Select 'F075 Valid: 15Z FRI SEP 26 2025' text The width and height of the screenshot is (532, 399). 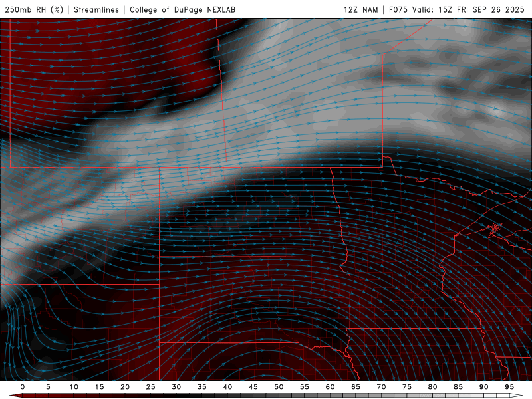(457, 9)
